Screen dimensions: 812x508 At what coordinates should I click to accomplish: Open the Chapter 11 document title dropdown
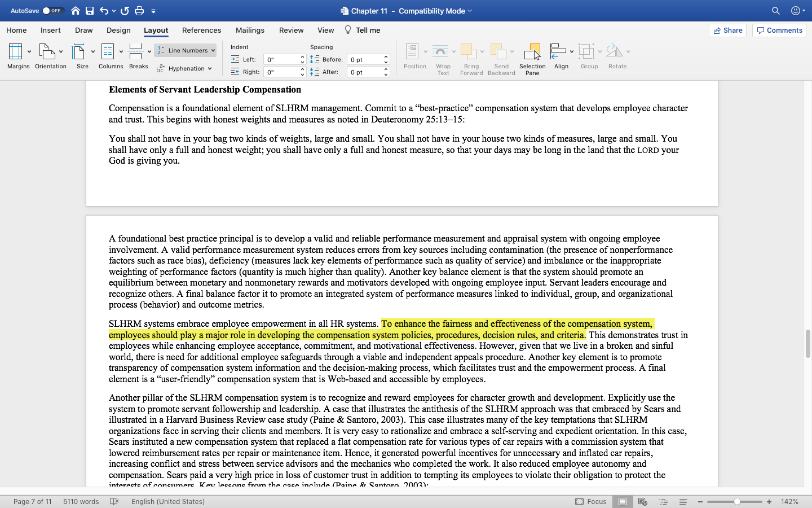pyautogui.click(x=470, y=11)
